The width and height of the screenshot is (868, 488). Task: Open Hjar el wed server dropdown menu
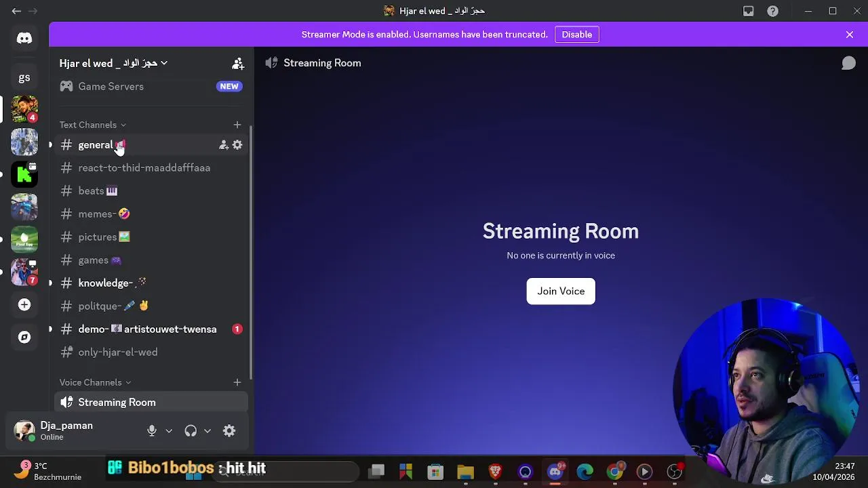pyautogui.click(x=113, y=63)
